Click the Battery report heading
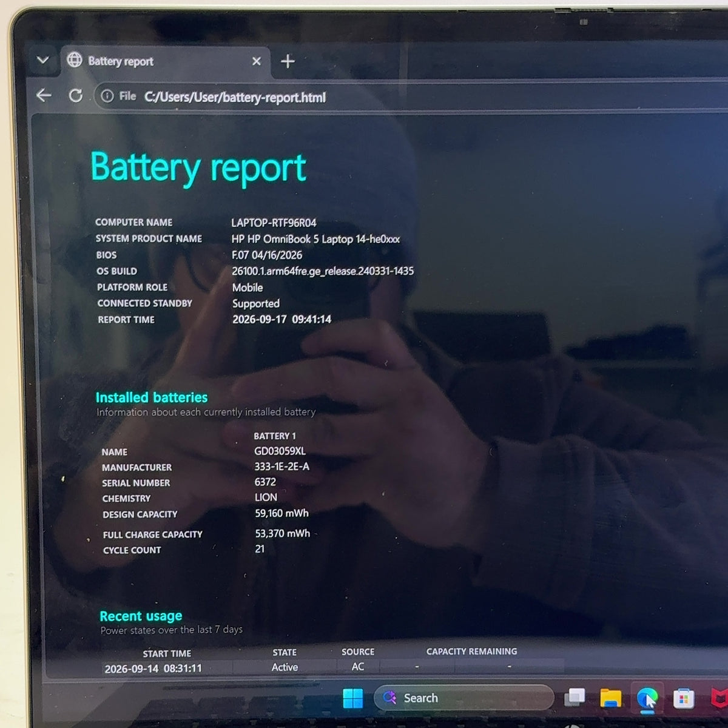728x728 pixels. tap(198, 167)
